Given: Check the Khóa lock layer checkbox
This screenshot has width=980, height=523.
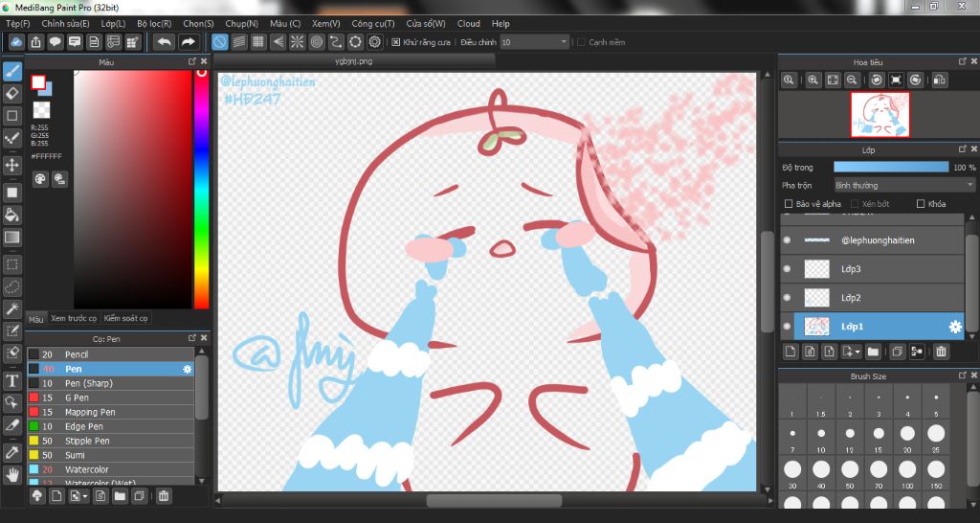Looking at the screenshot, I should point(921,204).
